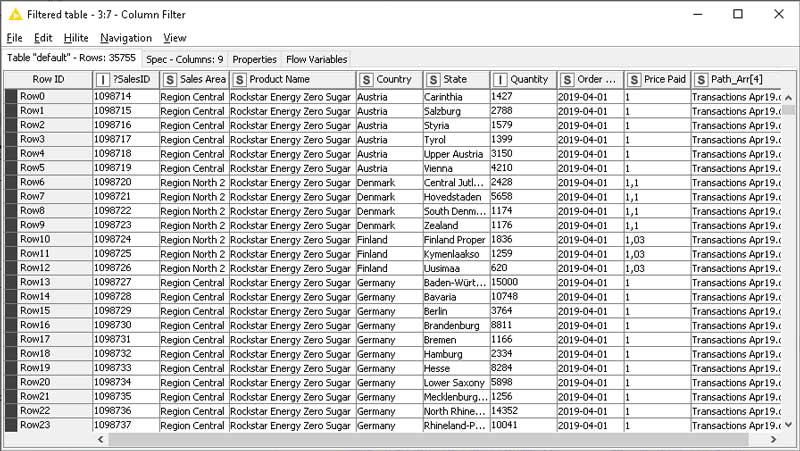
Task: Switch to the Properties tab
Action: click(254, 59)
